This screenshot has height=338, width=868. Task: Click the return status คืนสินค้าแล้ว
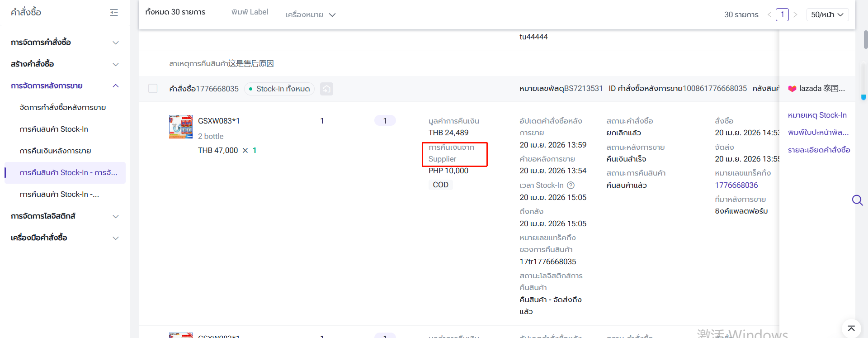tap(627, 185)
